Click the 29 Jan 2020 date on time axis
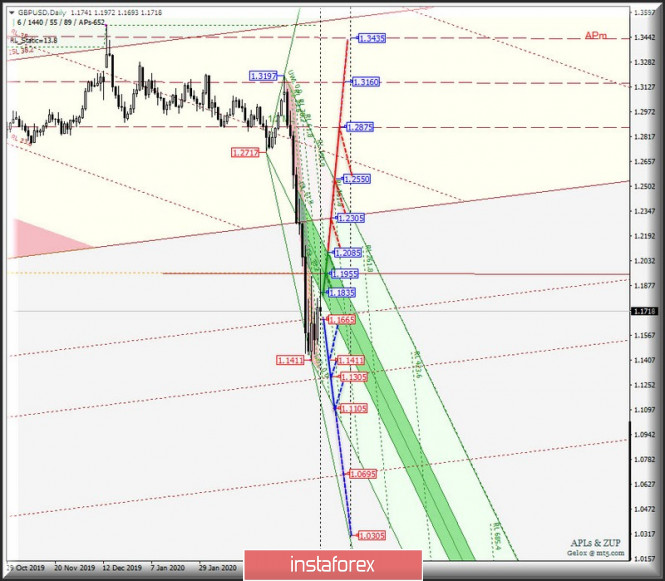Image resolution: width=665 pixels, height=581 pixels. [218, 567]
